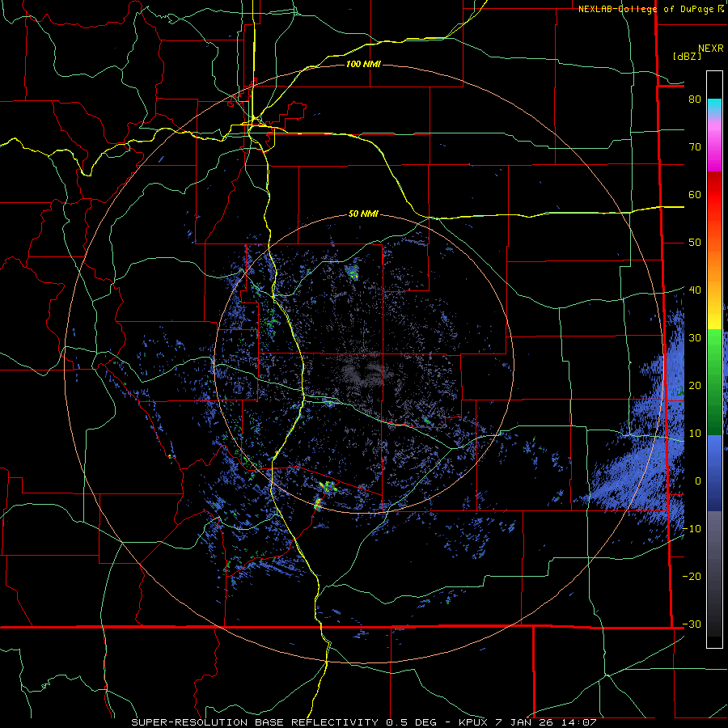Click the 40 value on the dBZ scale
The image size is (728, 728).
(x=695, y=290)
